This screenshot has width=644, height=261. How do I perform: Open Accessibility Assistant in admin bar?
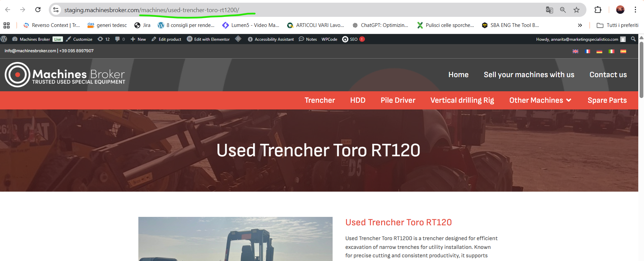point(271,39)
